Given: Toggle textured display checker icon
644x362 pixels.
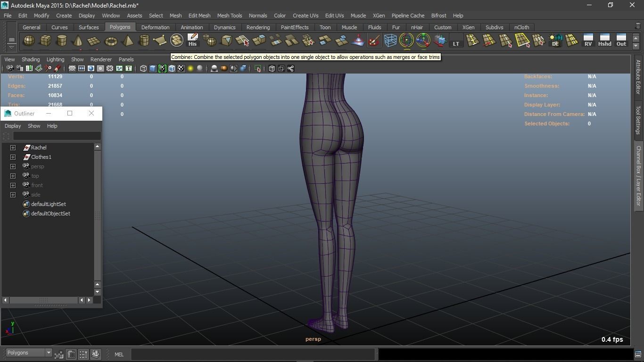Looking at the screenshot, I should (x=181, y=69).
